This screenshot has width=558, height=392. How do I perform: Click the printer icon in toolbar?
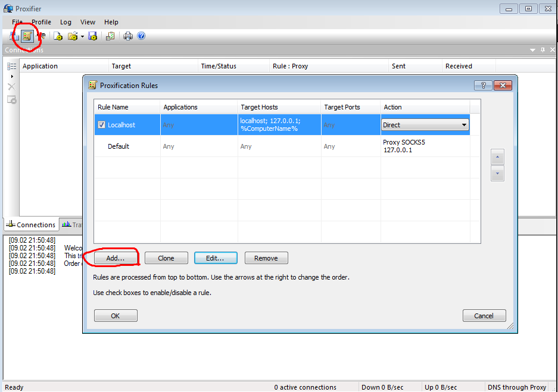coord(127,36)
